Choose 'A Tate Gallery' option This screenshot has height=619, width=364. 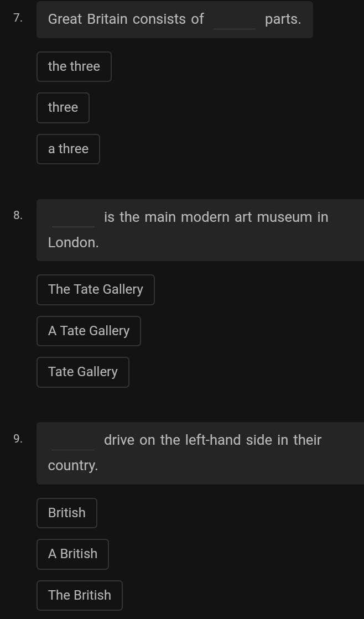89,331
